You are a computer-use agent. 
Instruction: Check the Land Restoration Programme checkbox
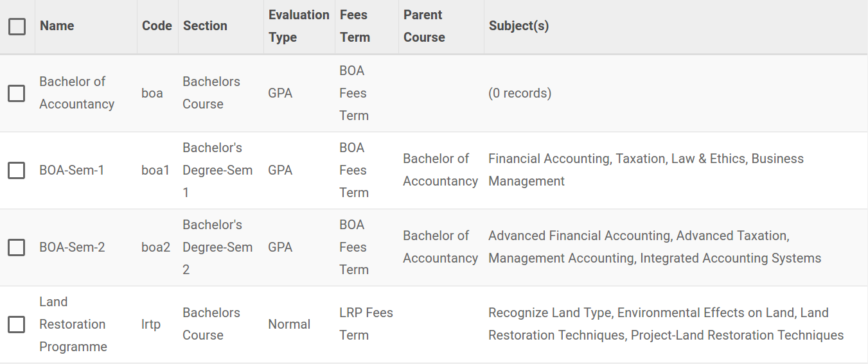17,324
